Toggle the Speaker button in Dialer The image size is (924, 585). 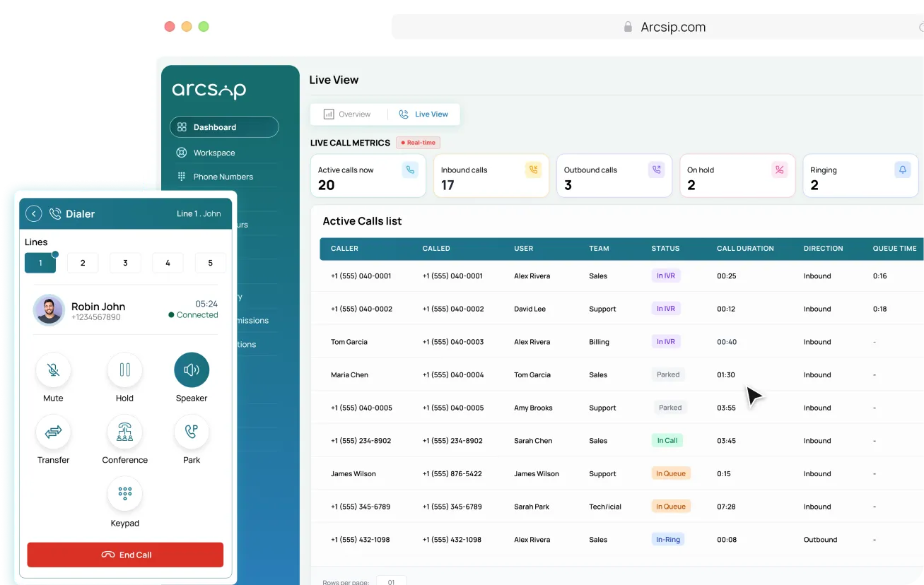(x=192, y=370)
